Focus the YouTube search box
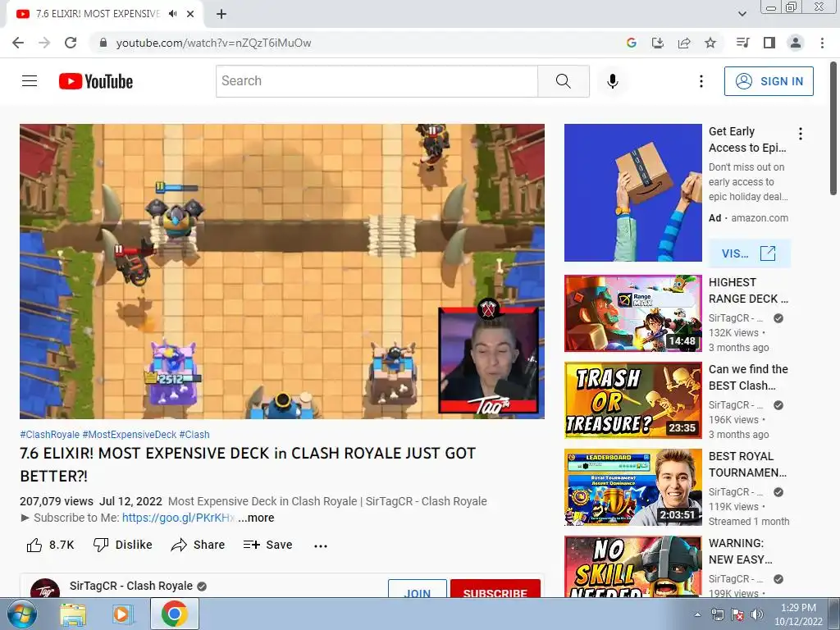Viewport: 840px width, 630px height. tap(377, 81)
